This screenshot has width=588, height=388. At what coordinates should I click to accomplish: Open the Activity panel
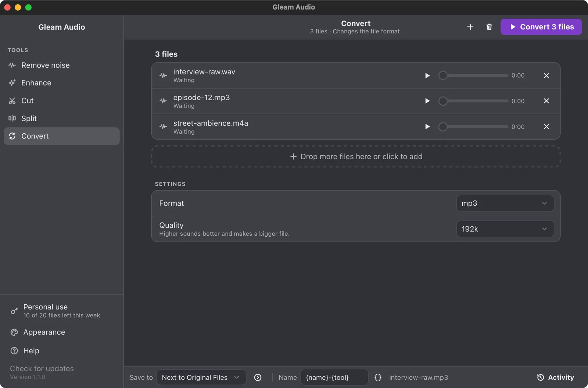555,377
